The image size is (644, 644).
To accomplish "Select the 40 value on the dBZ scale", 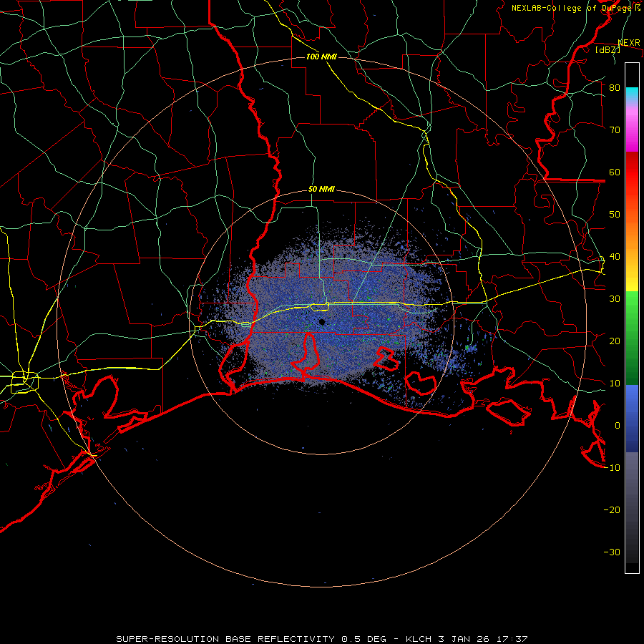I will point(615,257).
